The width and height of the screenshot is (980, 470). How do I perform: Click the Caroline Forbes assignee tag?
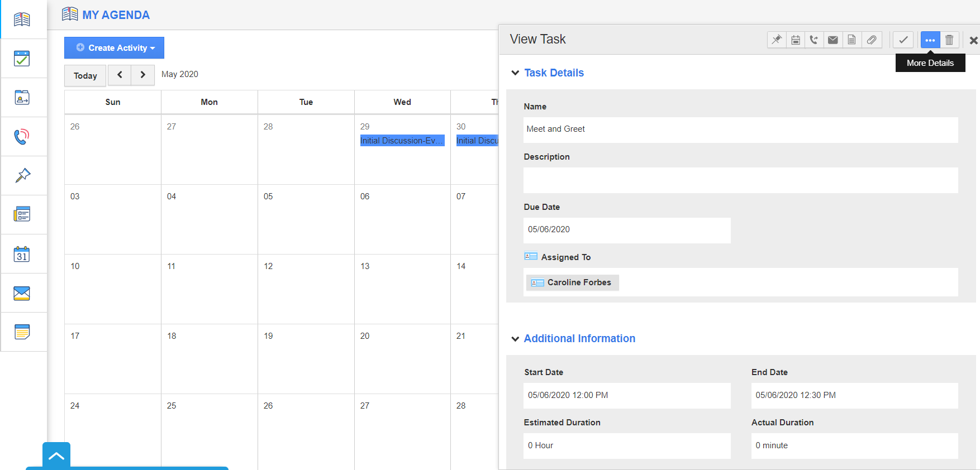[x=572, y=282]
